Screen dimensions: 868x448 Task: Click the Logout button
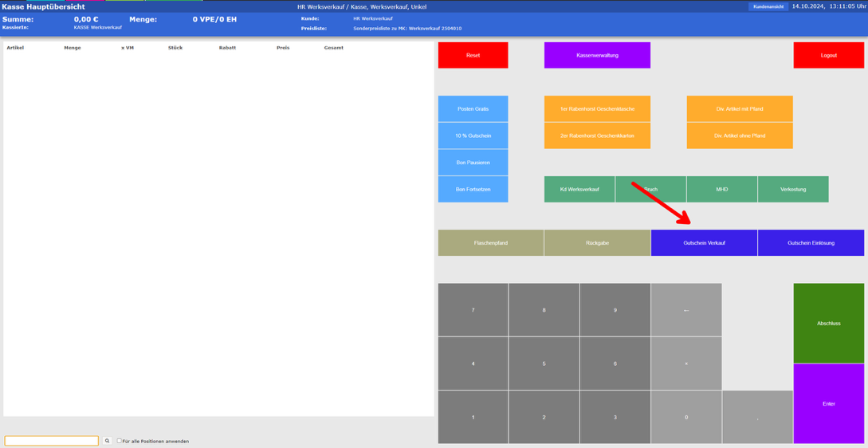(x=828, y=56)
